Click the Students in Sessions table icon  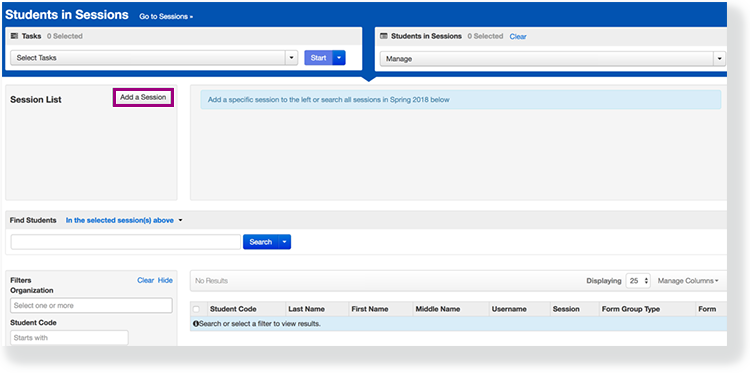click(383, 36)
